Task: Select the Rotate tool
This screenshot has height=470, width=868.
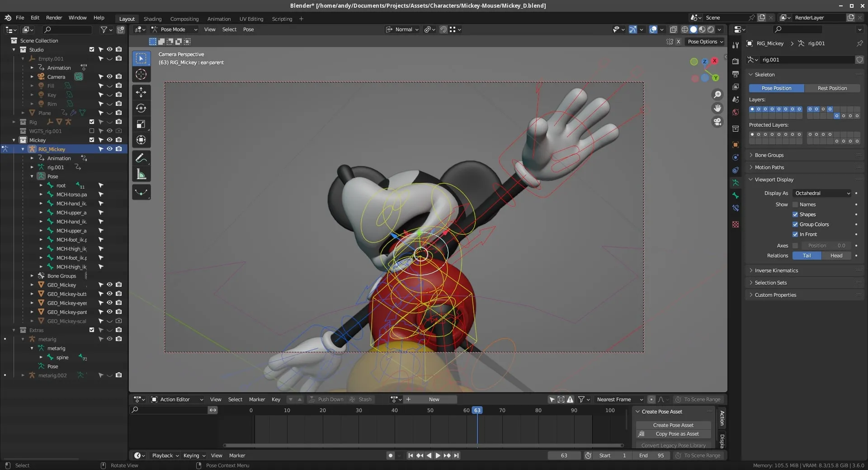Action: point(141,108)
